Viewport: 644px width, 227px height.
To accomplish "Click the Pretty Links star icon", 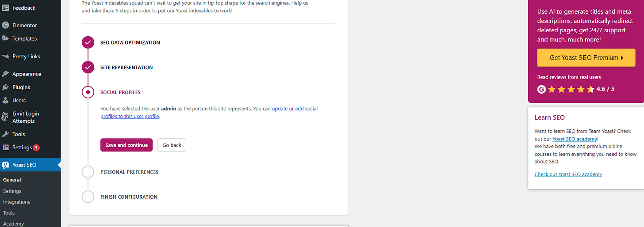I will pos(5,57).
